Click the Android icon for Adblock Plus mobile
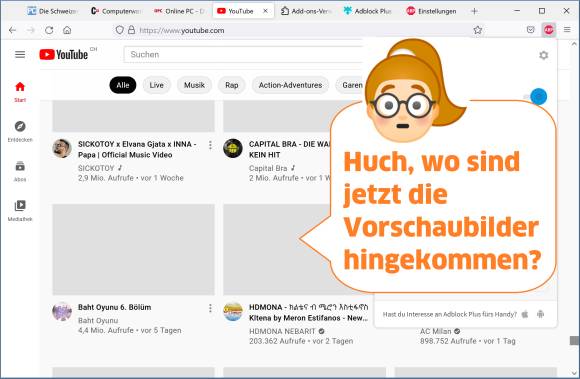Viewport: 580px width, 379px height. point(540,314)
